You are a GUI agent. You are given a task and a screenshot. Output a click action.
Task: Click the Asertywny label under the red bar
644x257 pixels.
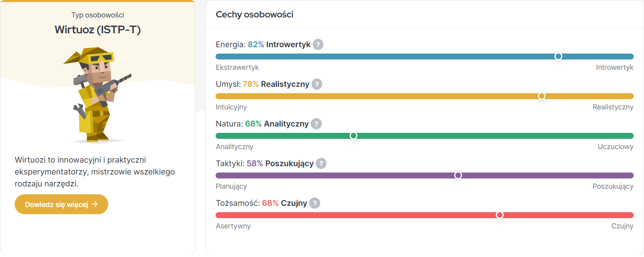click(233, 226)
